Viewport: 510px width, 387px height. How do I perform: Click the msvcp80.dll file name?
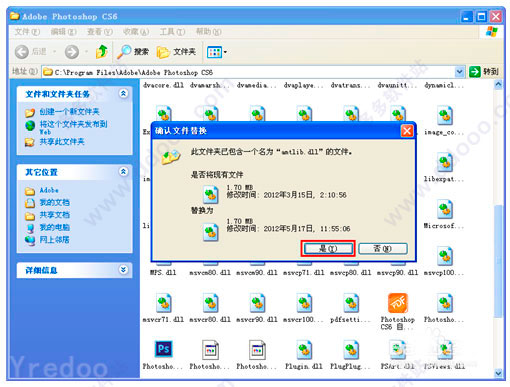click(x=351, y=273)
